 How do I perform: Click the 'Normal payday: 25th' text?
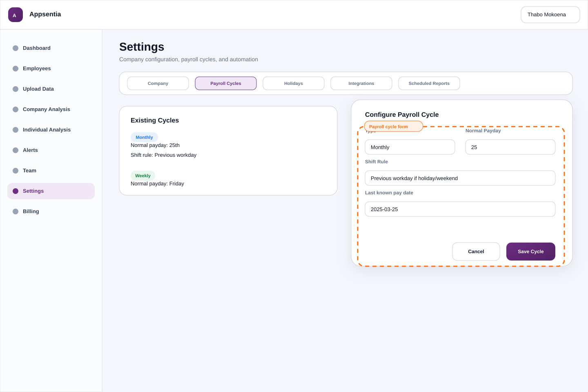click(155, 145)
